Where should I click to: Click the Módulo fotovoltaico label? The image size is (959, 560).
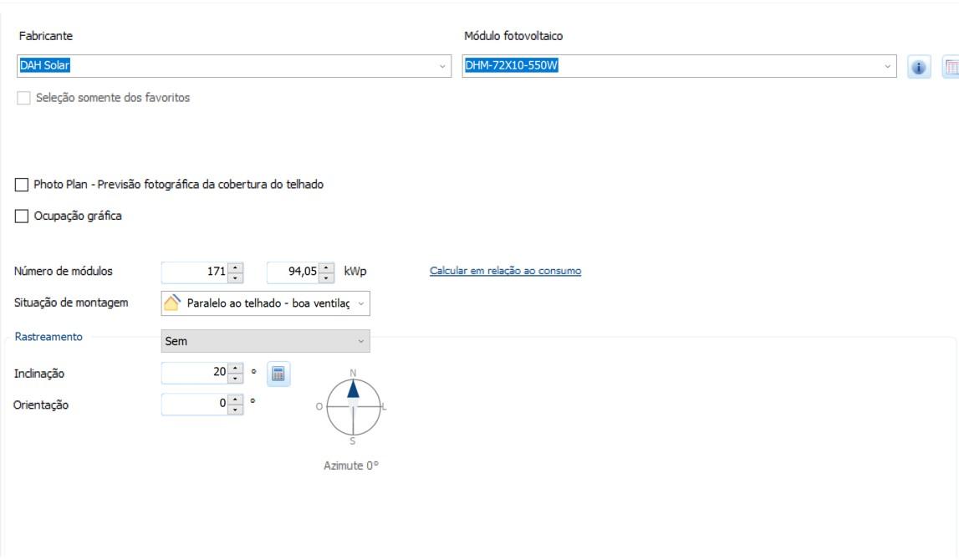point(513,36)
